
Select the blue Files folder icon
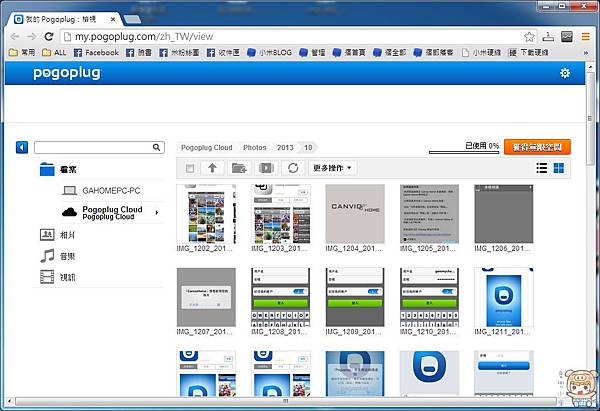[47, 169]
